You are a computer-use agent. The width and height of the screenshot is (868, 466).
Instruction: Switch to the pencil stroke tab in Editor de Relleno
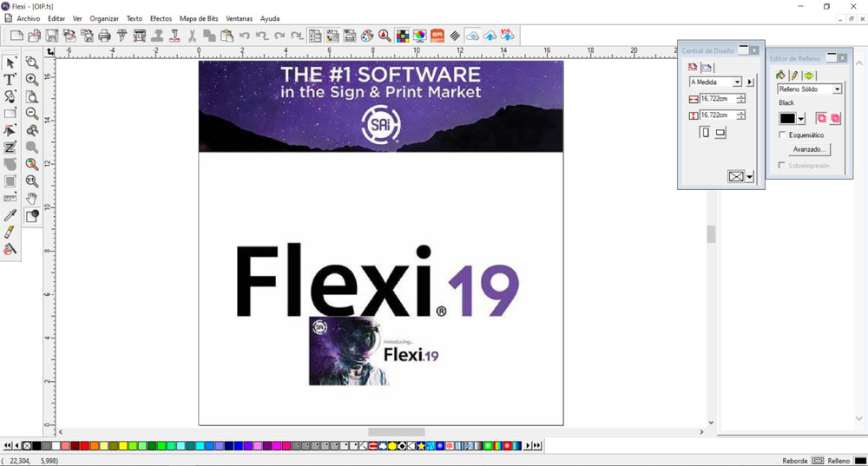794,75
